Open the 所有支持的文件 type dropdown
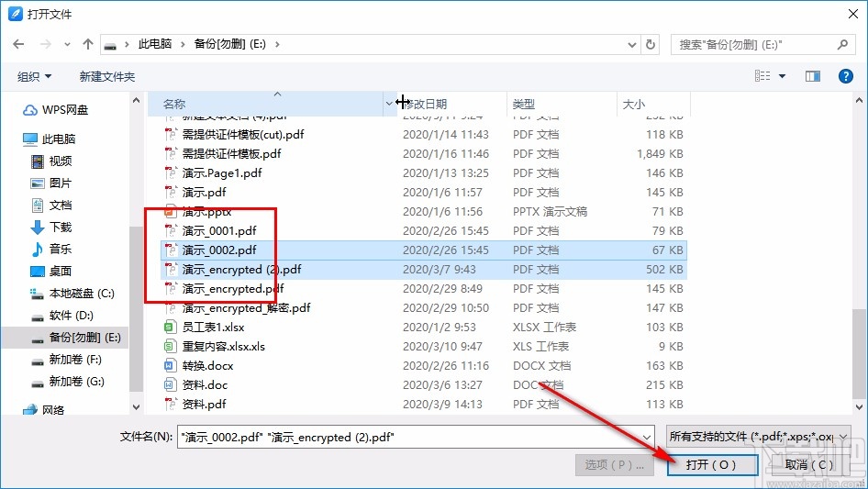The width and height of the screenshot is (868, 489). point(758,437)
